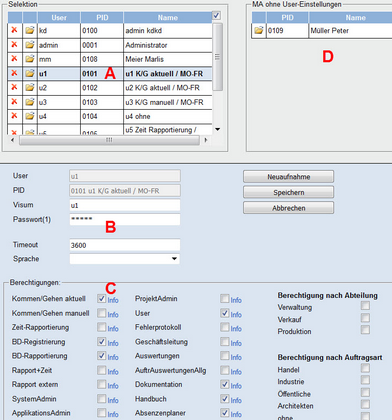Delete user kd with red X icon

click(x=14, y=30)
